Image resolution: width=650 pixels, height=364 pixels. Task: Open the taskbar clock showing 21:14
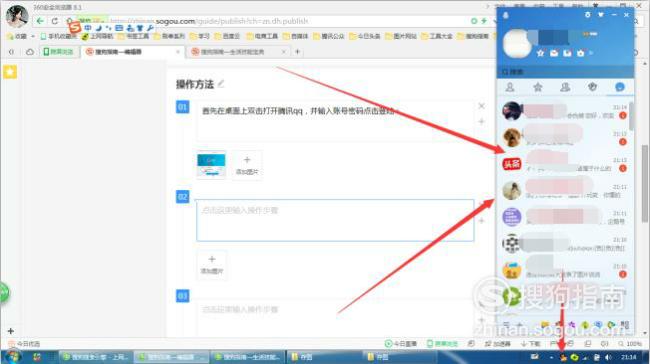(628, 357)
